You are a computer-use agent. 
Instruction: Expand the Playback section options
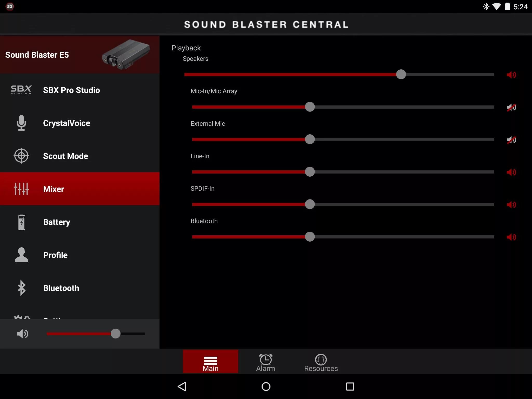pyautogui.click(x=186, y=47)
